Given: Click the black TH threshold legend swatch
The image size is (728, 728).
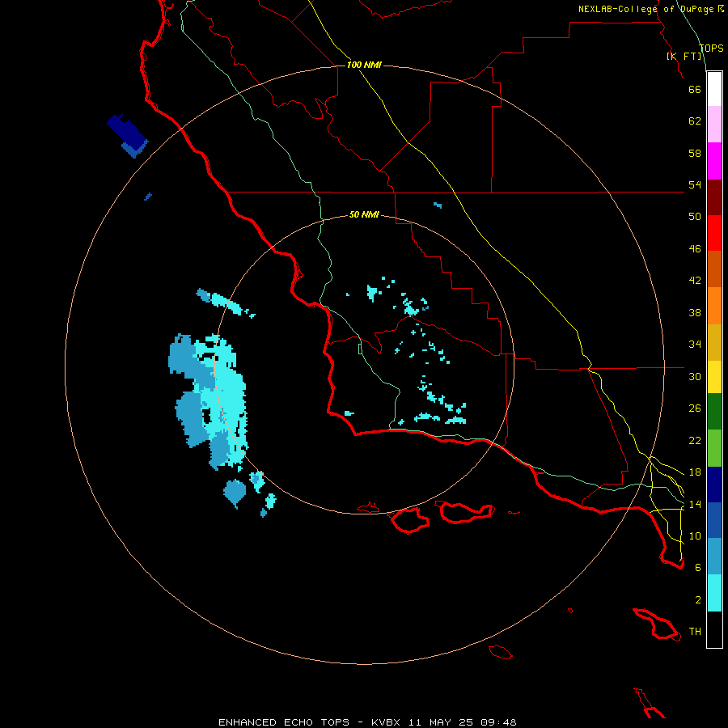Looking at the screenshot, I should tap(714, 629).
